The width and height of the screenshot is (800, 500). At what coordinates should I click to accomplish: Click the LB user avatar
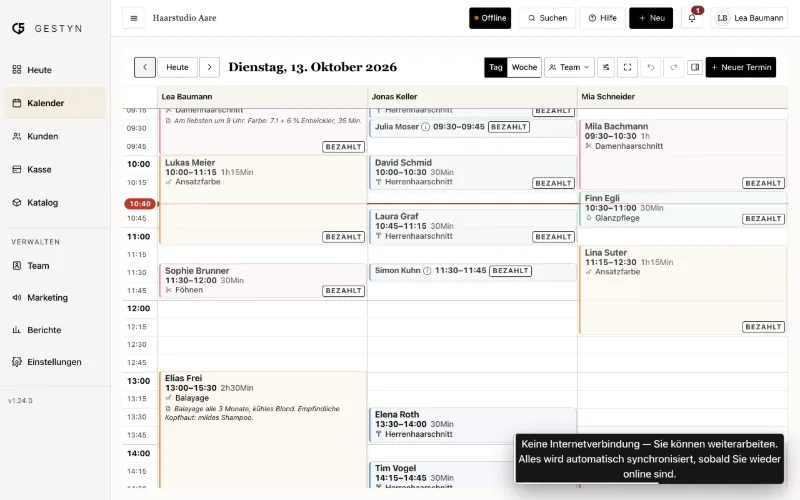(x=722, y=18)
